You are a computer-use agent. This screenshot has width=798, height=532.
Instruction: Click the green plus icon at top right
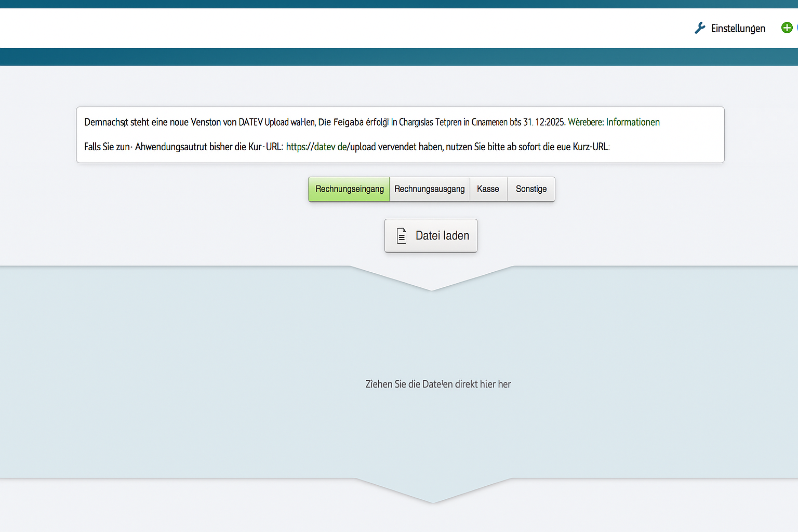(x=787, y=28)
